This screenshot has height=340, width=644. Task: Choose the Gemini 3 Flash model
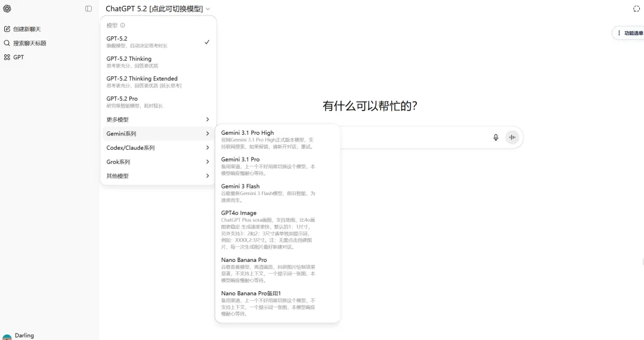(277, 193)
